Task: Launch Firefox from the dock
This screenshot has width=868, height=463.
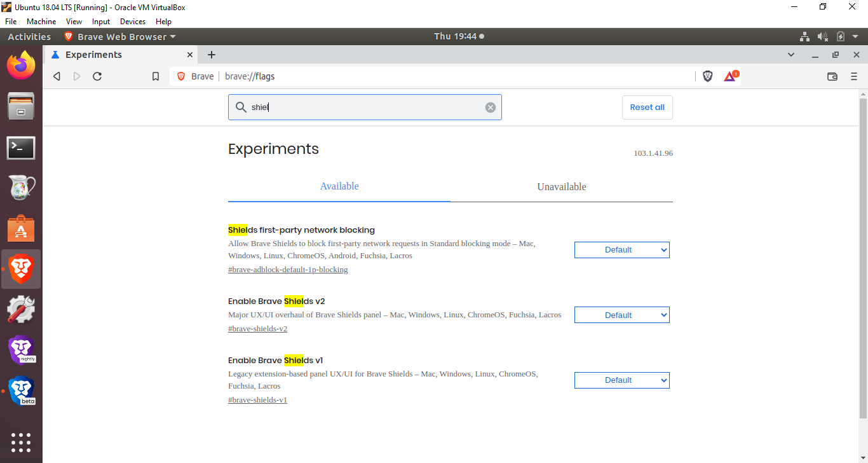Action: click(x=21, y=64)
